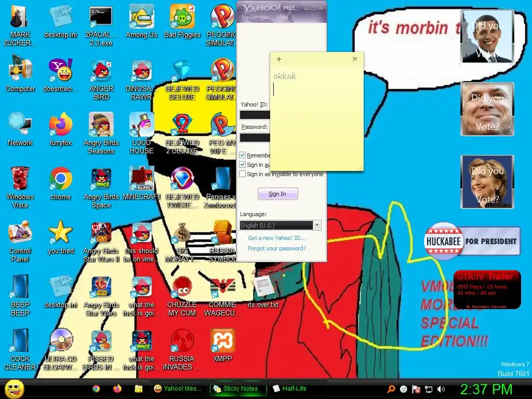Delete the sticky note with X
This screenshot has width=532, height=399.
[355, 59]
